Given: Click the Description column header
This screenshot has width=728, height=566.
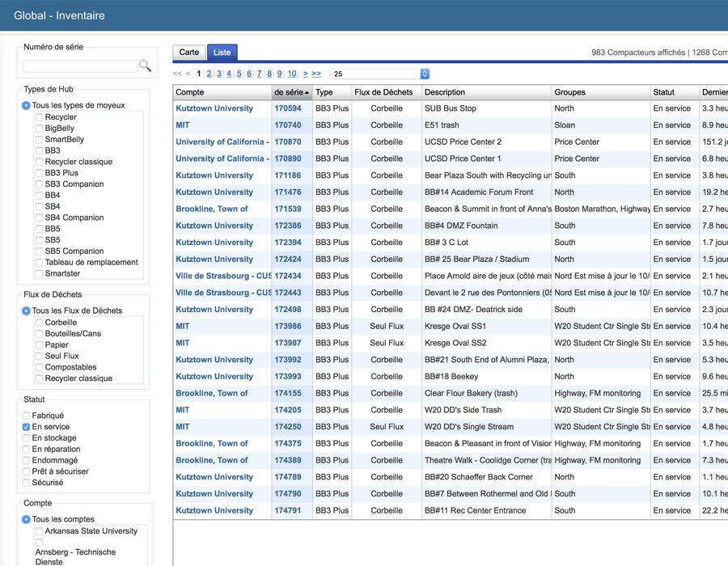Looking at the screenshot, I should coord(445,92).
